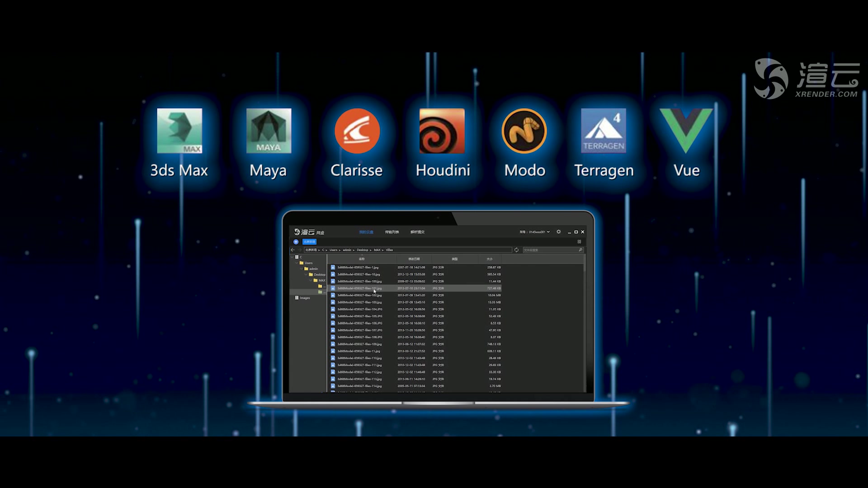
Task: Click the Houdini spiral icon
Action: (442, 131)
